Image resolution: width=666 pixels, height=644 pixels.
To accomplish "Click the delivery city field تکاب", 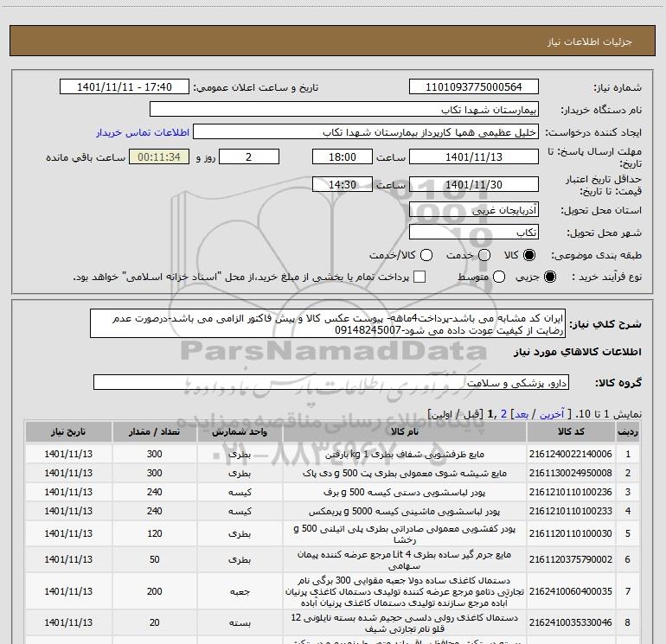I will pyautogui.click(x=474, y=232).
